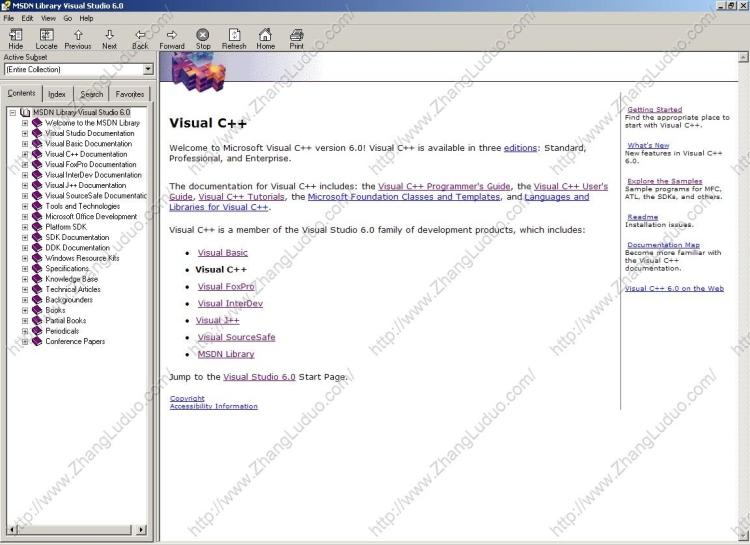Open the Help menu
Screen dimensions: 750x545
86,18
